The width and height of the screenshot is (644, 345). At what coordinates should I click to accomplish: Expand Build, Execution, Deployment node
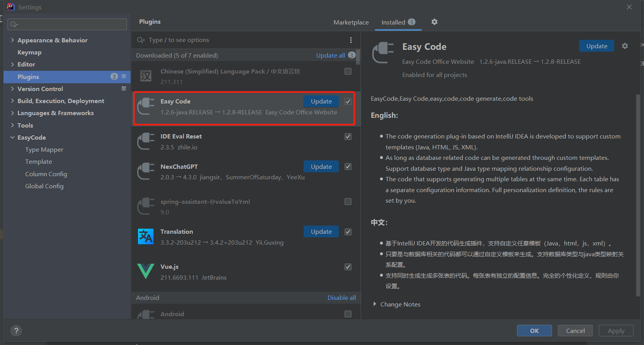(x=12, y=101)
